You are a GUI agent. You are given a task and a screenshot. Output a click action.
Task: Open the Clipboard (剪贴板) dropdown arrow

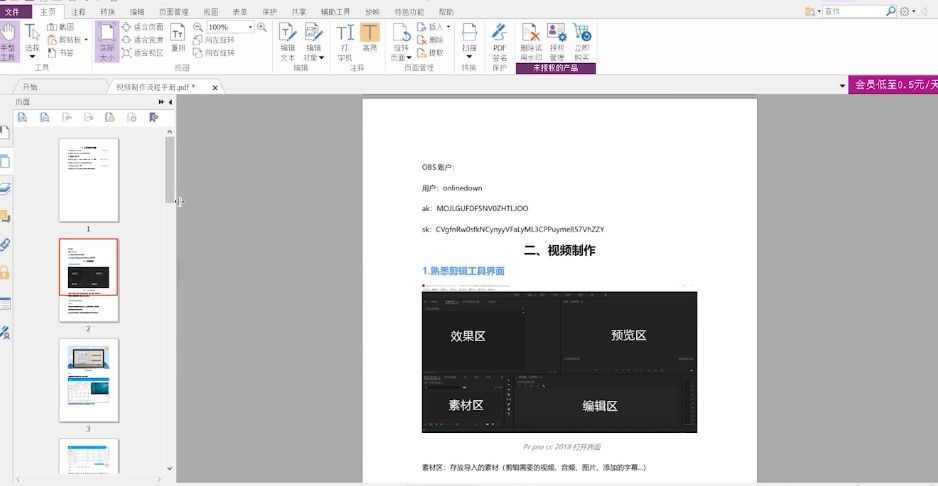tap(86, 40)
